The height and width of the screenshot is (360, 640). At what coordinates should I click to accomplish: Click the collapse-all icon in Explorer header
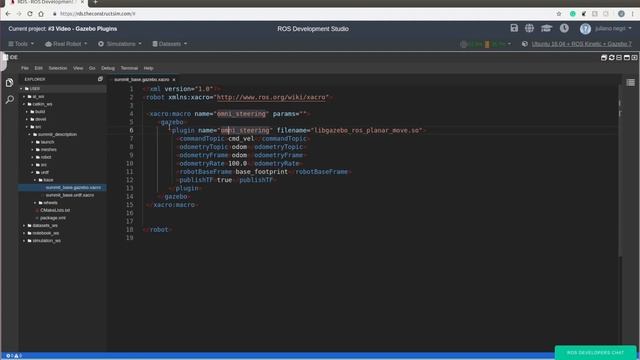coord(100,79)
